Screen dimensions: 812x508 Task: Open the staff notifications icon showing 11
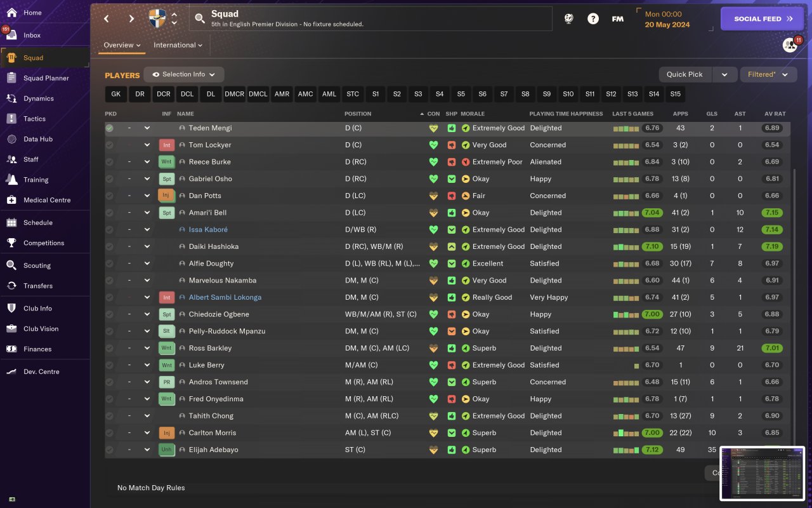(x=790, y=45)
